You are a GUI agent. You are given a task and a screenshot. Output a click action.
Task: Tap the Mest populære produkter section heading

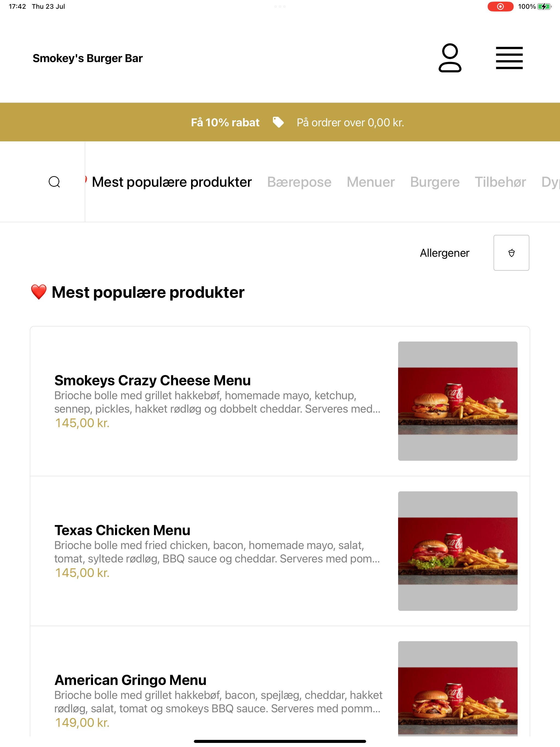tap(148, 292)
